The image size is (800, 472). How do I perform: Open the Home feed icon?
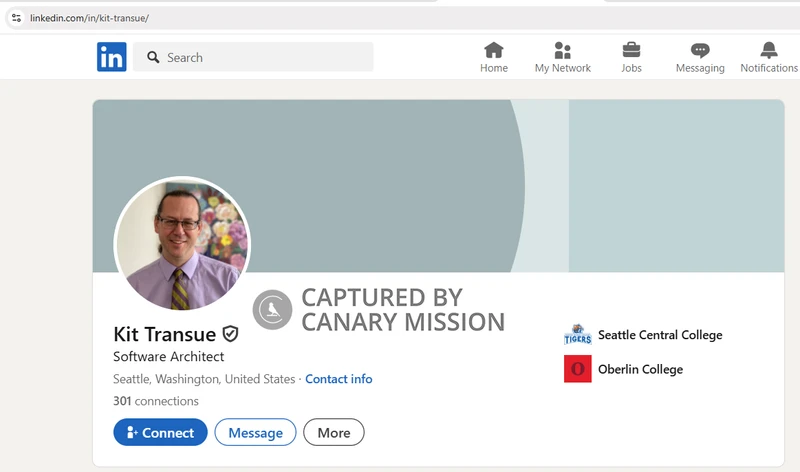[x=493, y=51]
